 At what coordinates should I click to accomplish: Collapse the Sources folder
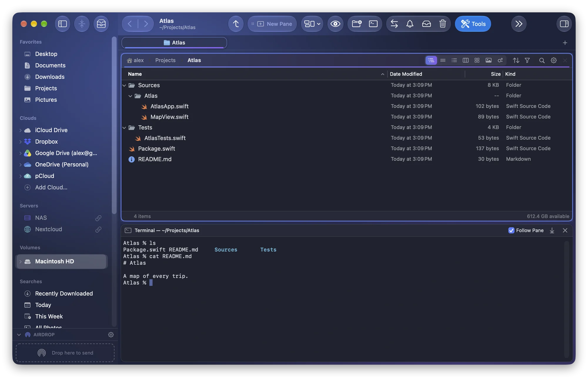click(124, 85)
